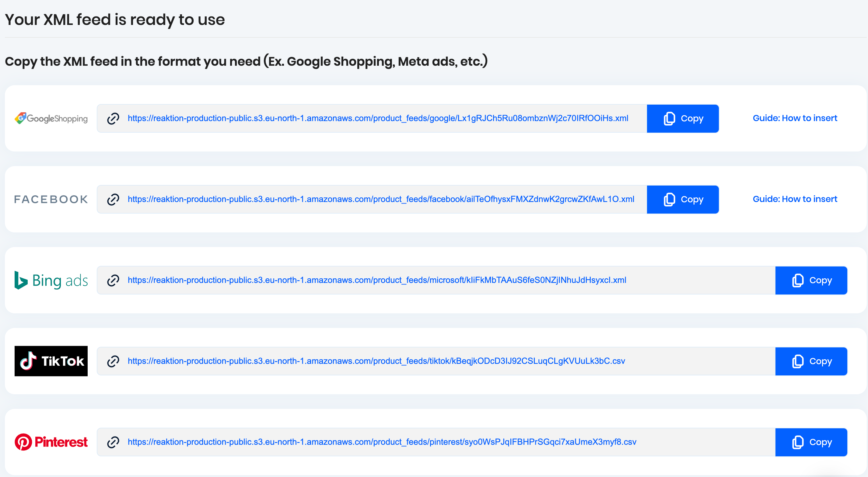Click 'Copy the XML feed in the format' subheading

pos(246,61)
